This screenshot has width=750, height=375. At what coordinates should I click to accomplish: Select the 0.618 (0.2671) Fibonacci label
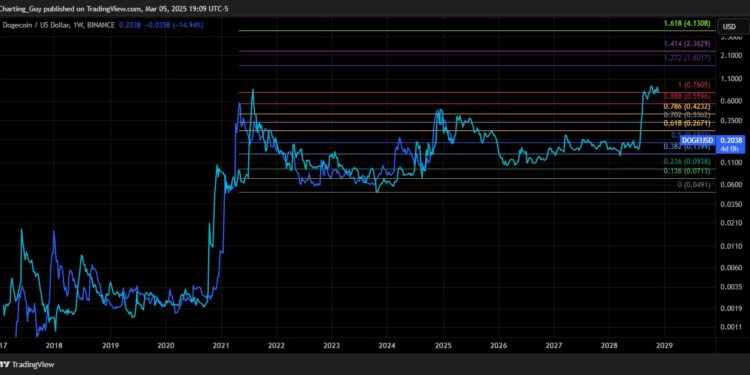[687, 123]
